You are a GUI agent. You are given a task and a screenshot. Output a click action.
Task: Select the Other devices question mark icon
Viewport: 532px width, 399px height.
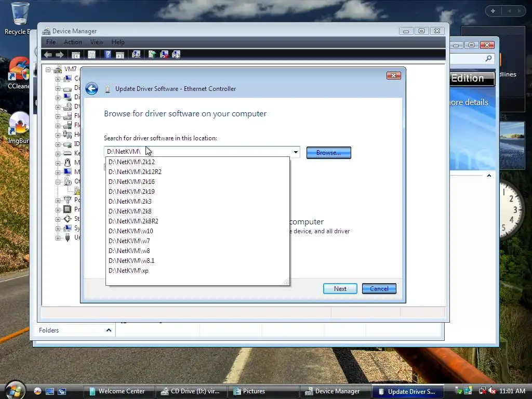tap(68, 181)
